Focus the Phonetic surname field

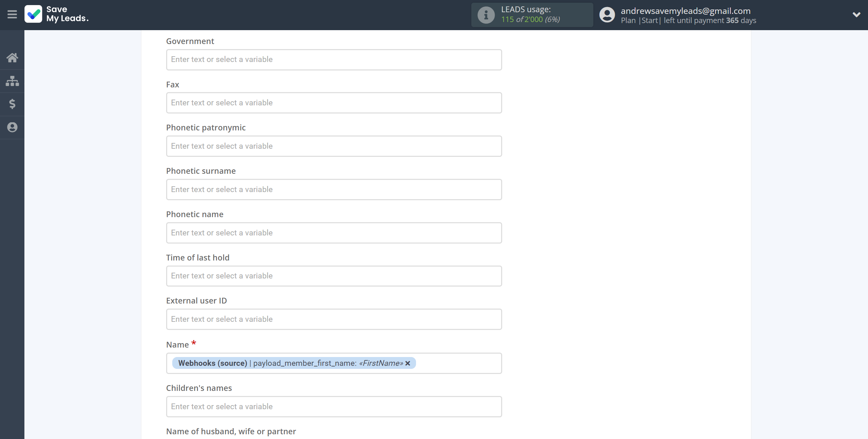(x=334, y=190)
